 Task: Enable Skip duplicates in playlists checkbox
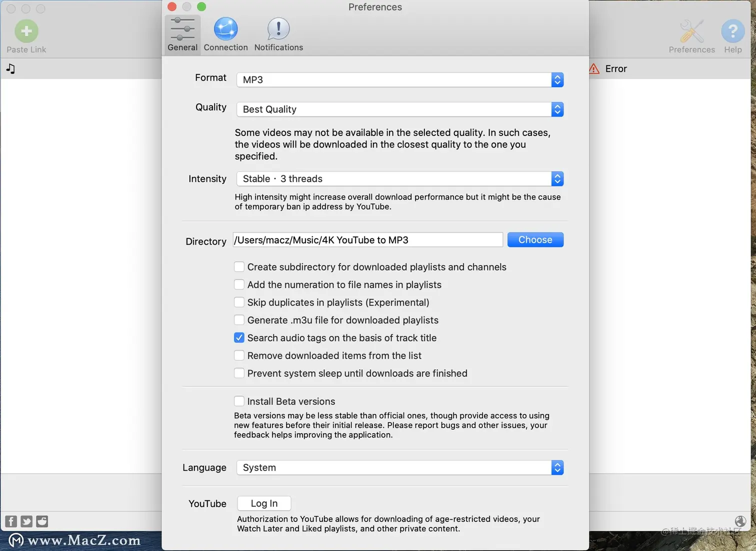(x=239, y=302)
